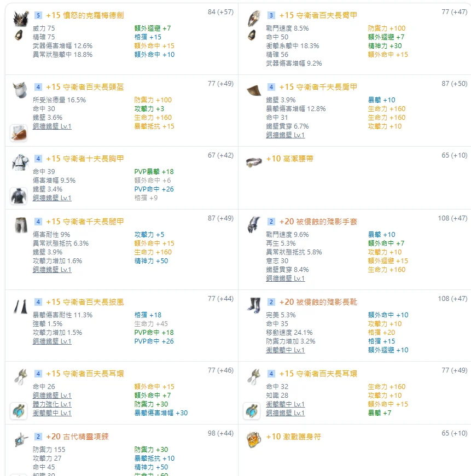Click the 守衛者十夫長胸甲 chest armor icon
This screenshot has height=476, width=471.
click(x=20, y=162)
